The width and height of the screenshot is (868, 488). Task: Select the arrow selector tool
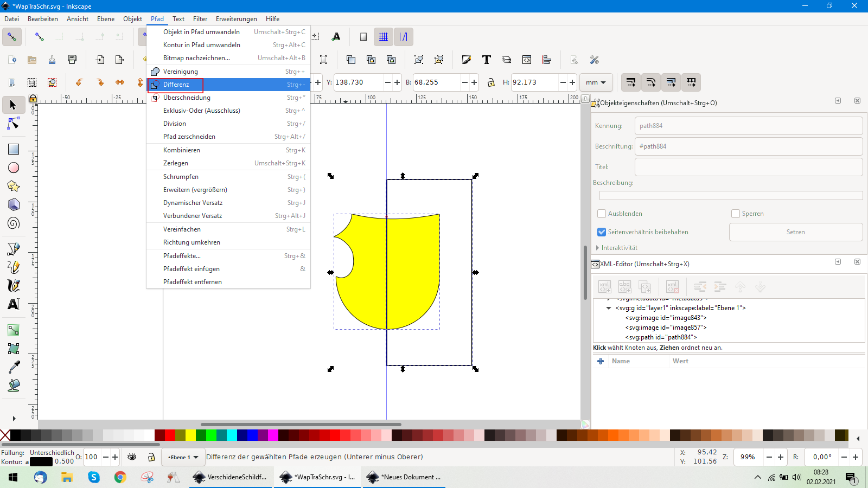click(x=13, y=105)
